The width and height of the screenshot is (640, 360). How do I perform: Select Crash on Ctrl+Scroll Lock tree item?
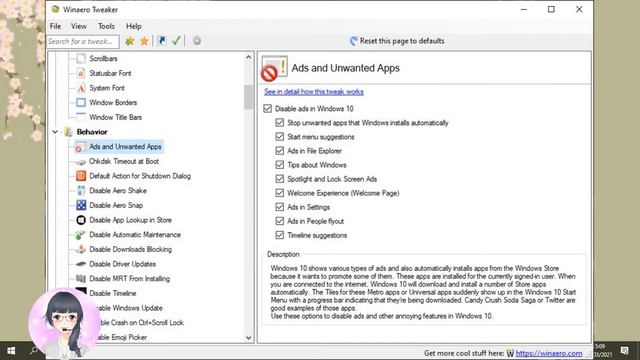click(141, 323)
